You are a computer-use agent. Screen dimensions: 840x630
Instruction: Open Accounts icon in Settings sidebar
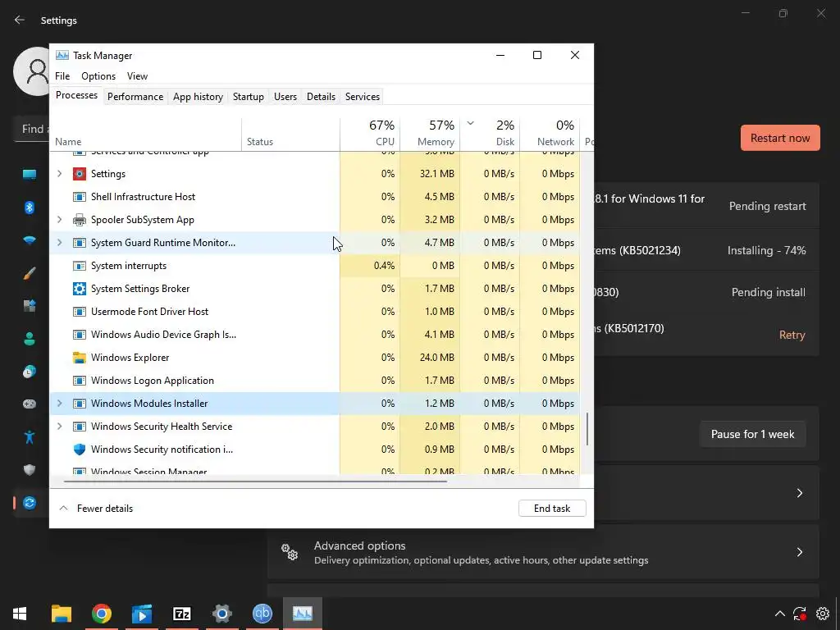[x=30, y=339]
